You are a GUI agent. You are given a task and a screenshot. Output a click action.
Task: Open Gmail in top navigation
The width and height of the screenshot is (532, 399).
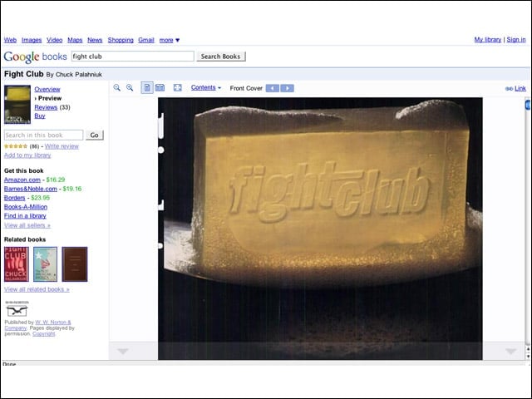pyautogui.click(x=146, y=40)
